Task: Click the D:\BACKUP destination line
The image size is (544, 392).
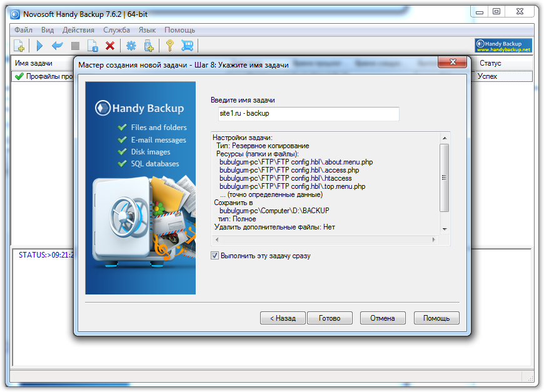Action: click(275, 211)
